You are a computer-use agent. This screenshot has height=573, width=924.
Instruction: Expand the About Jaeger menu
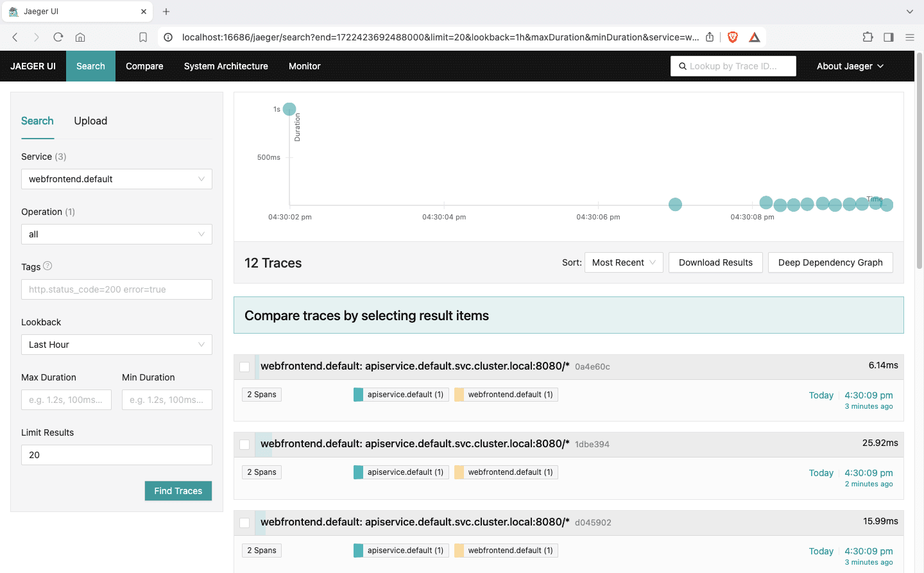pos(850,66)
